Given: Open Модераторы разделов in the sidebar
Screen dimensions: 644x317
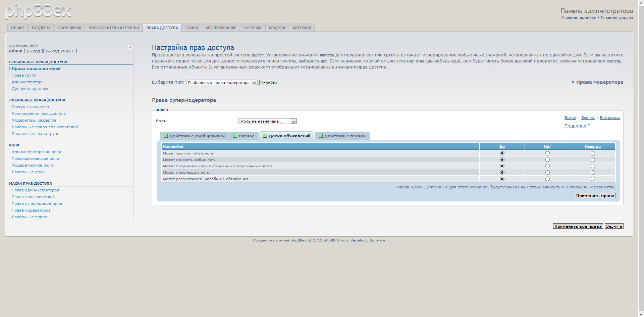Looking at the screenshot, I should point(34,120).
